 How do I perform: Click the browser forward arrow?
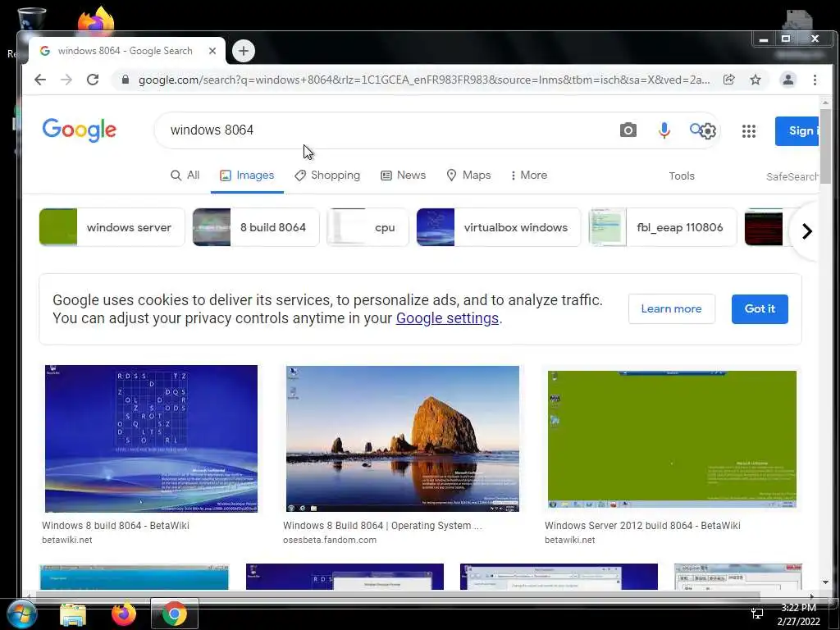(x=66, y=80)
